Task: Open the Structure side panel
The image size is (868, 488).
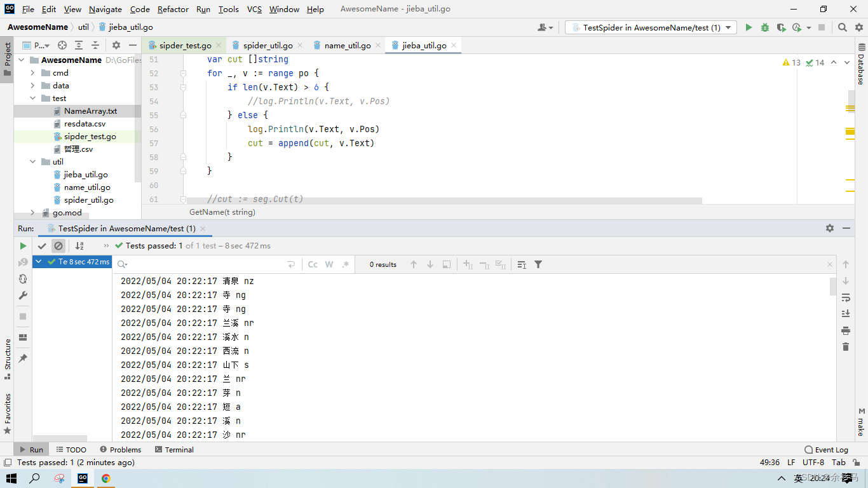Action: click(8, 359)
